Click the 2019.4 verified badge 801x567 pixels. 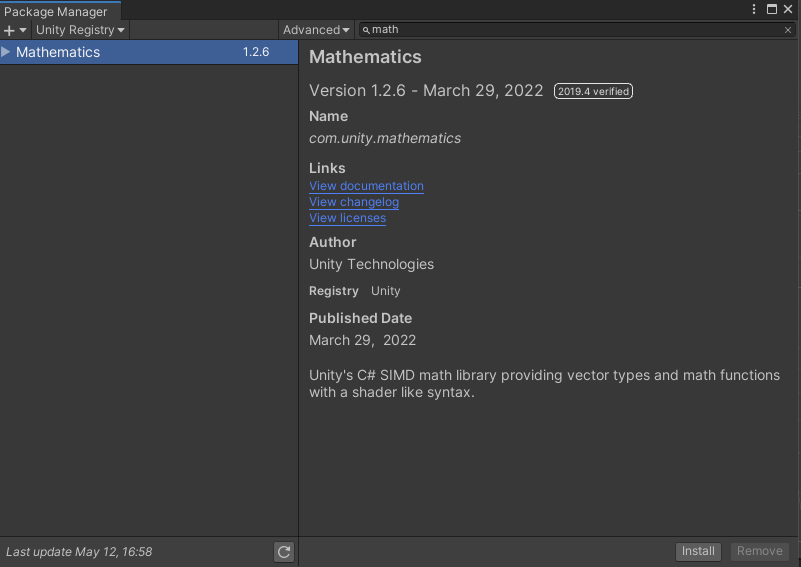pyautogui.click(x=593, y=91)
